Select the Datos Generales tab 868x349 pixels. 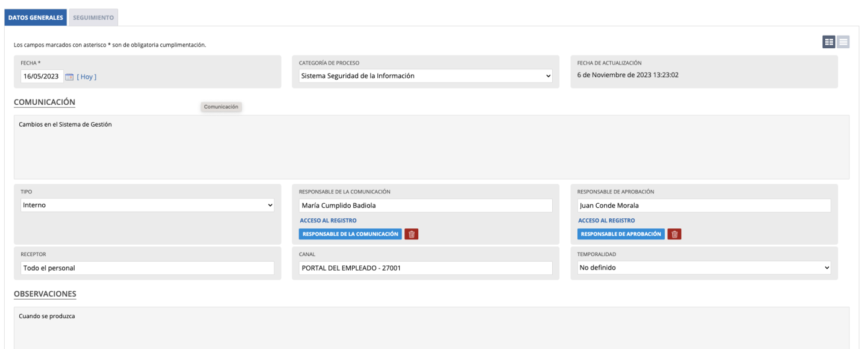point(36,17)
